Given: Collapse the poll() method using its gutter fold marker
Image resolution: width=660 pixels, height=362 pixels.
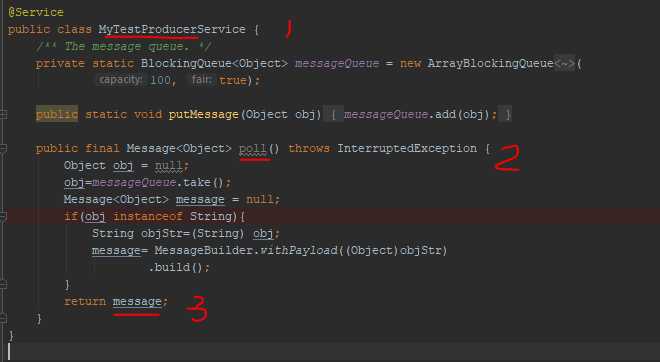Looking at the screenshot, I should click(x=3, y=148).
